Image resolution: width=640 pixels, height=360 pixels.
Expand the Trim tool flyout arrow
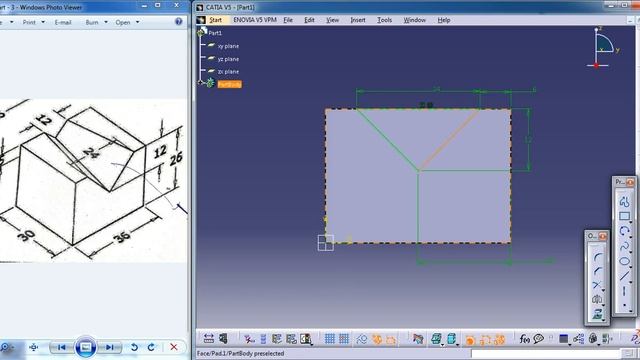603,290
